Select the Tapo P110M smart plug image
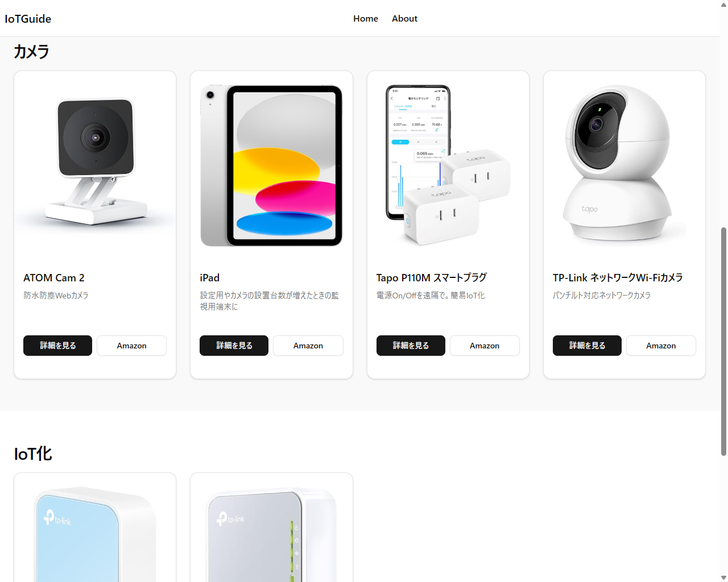The width and height of the screenshot is (728, 582). pos(448,166)
